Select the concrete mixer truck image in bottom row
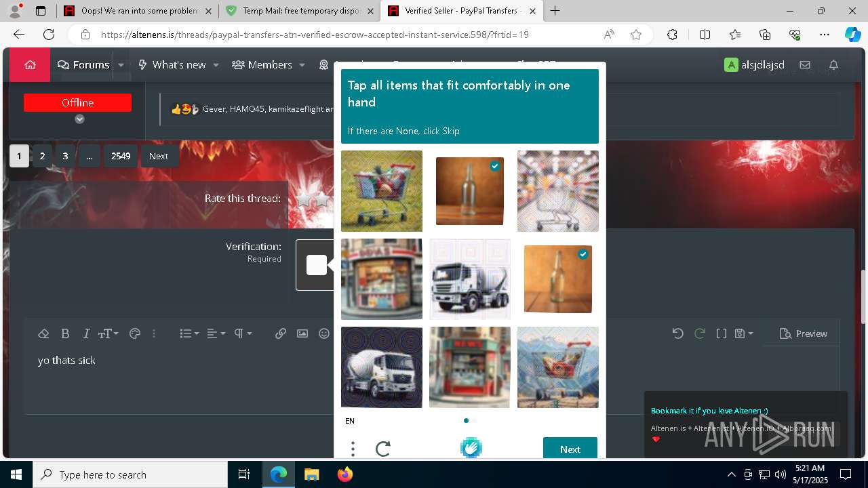The width and height of the screenshot is (868, 488). 382,367
